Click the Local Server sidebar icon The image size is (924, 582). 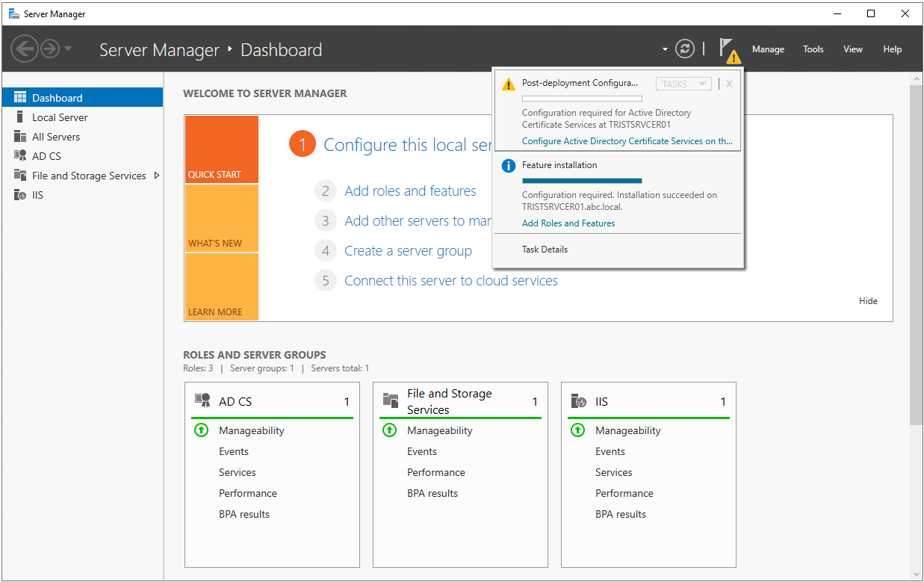[20, 117]
